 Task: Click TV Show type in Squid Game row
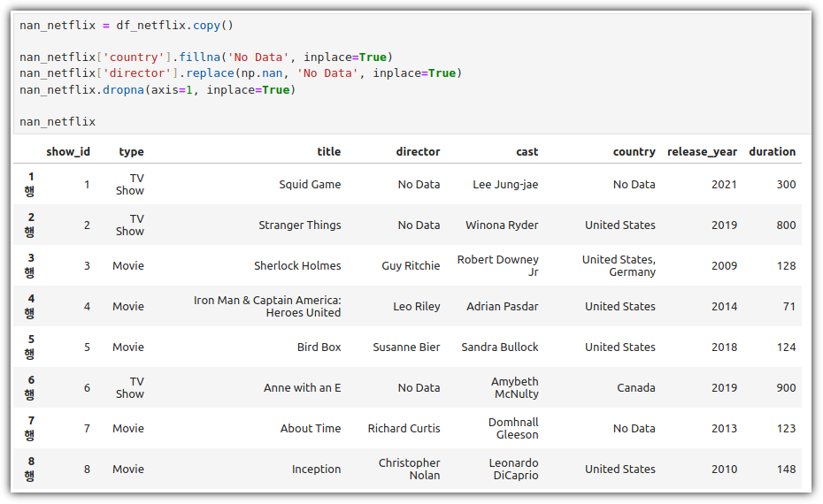coord(129,185)
